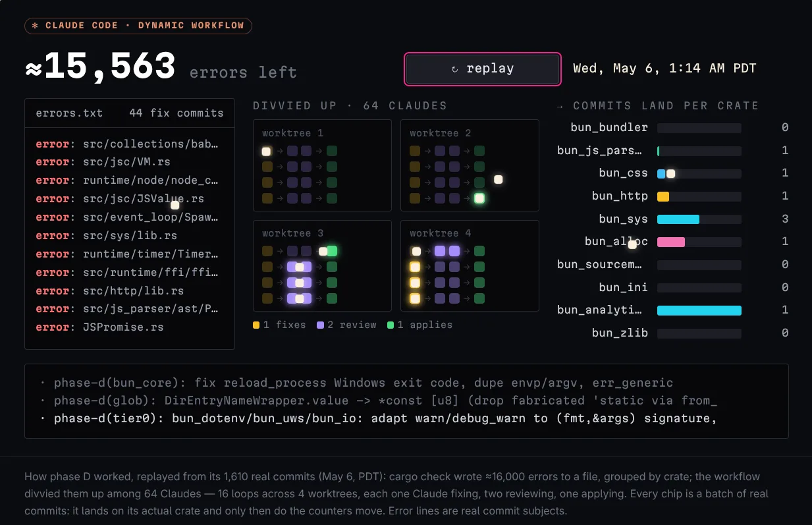This screenshot has height=525, width=812.
Task: Click the bun_sys commit count 3
Action: pos(785,219)
